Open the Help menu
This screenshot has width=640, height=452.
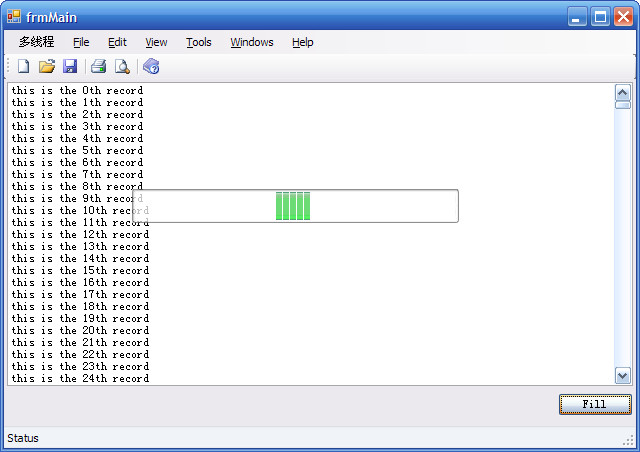coord(302,42)
